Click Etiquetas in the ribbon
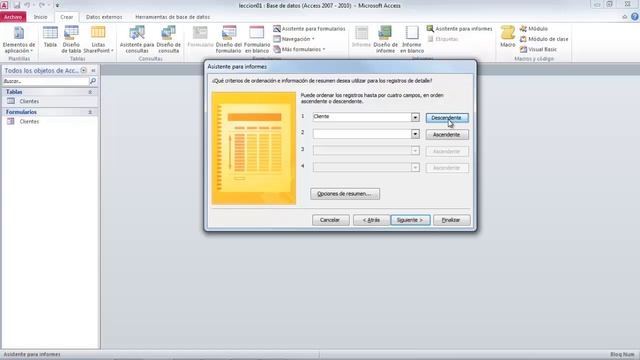Viewport: 640px width, 360px height. tap(442, 39)
